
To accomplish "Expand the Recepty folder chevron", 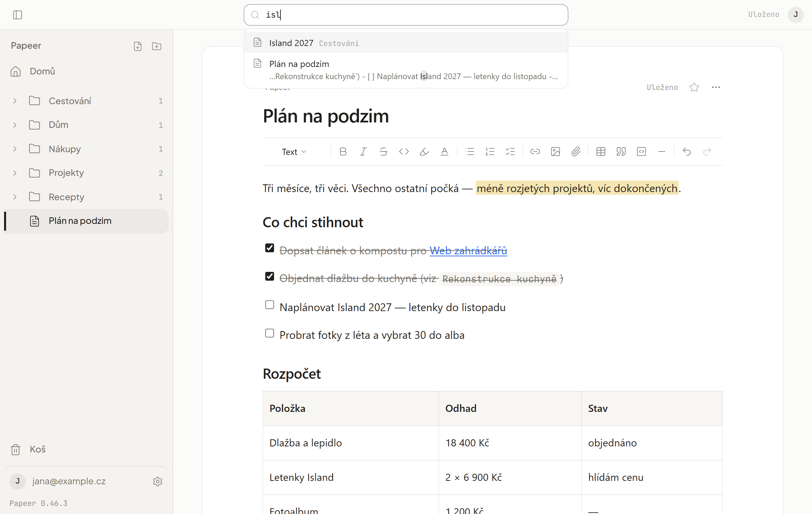I will tap(15, 197).
